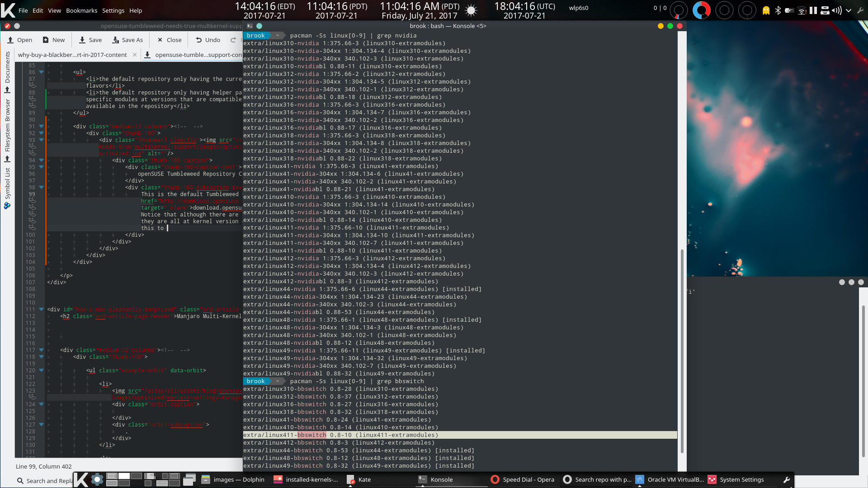The width and height of the screenshot is (868, 488).
Task: Create a new document with New button
Action: [x=54, y=40]
